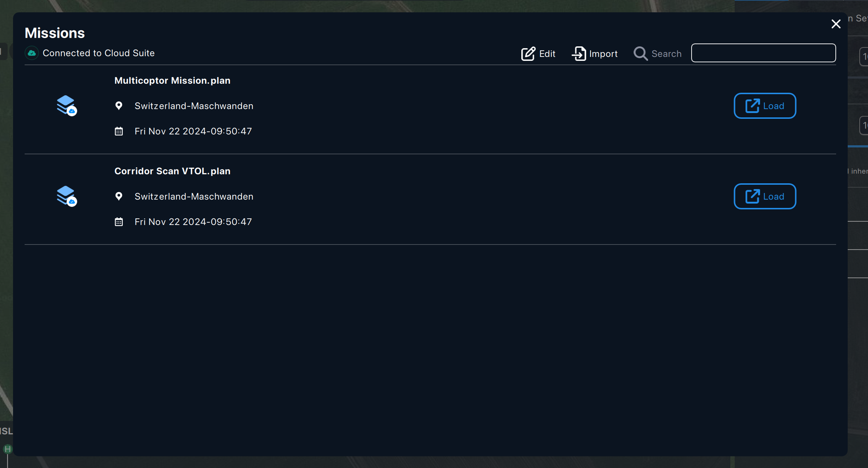Click the calendar icon for Multicoptor Mission

[x=119, y=131]
